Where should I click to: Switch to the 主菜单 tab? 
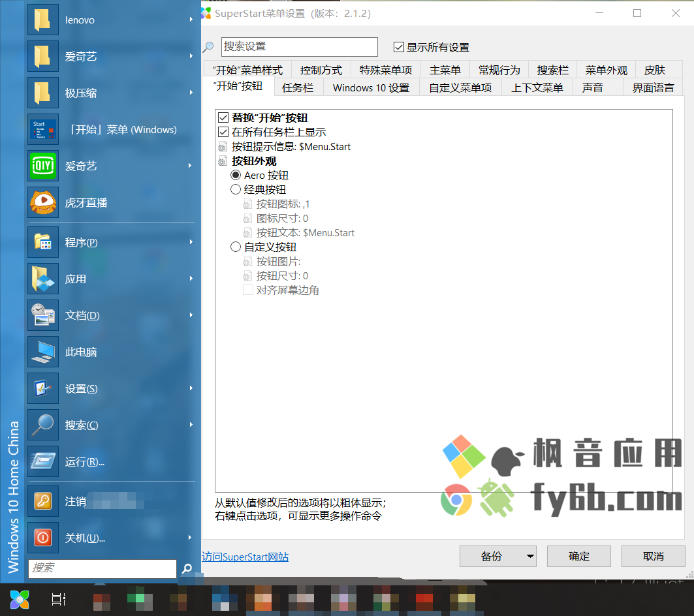tap(445, 70)
